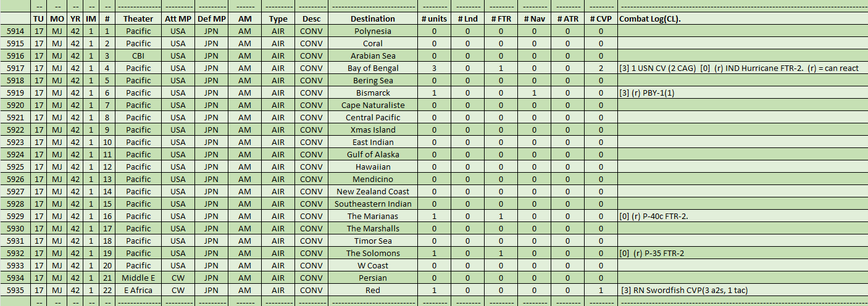This screenshot has height=306, width=868.
Task: Click the Bay of Bengal destination cell
Action: point(373,68)
